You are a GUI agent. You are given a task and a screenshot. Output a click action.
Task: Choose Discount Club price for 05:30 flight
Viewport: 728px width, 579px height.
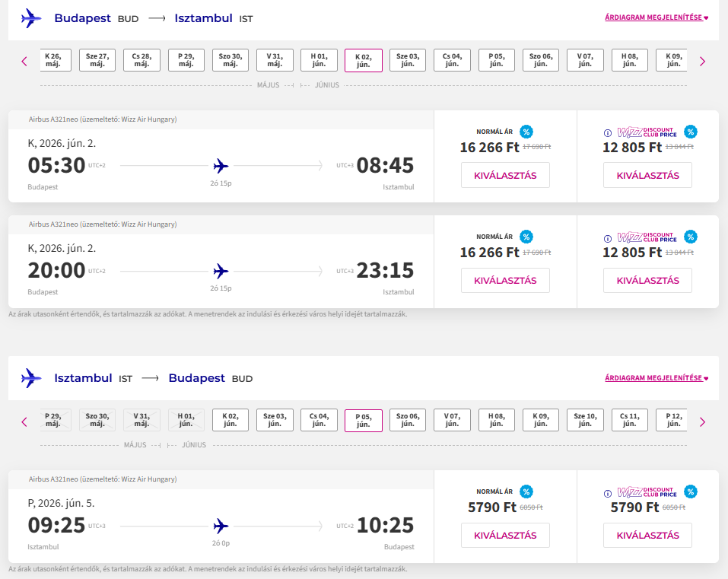click(647, 175)
